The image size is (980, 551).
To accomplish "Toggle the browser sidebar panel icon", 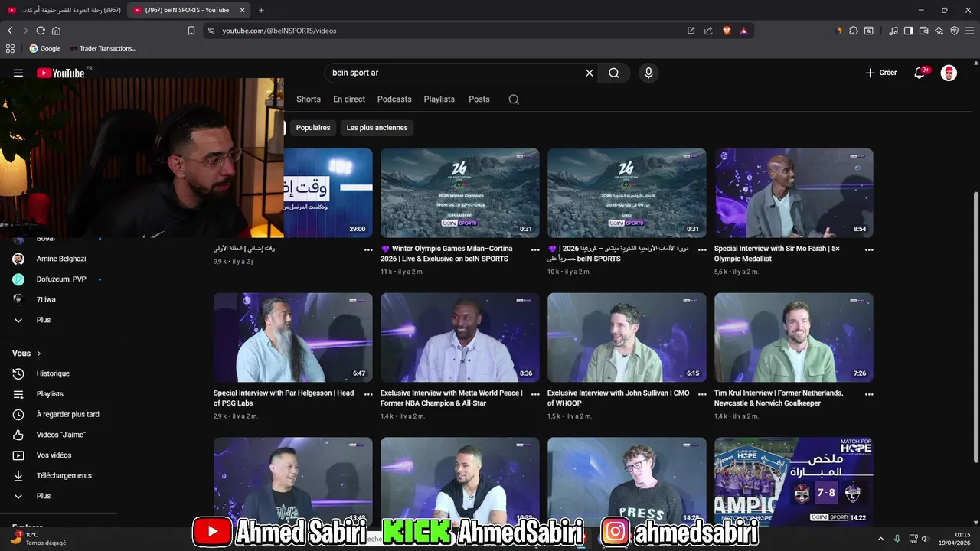I will tap(908, 31).
